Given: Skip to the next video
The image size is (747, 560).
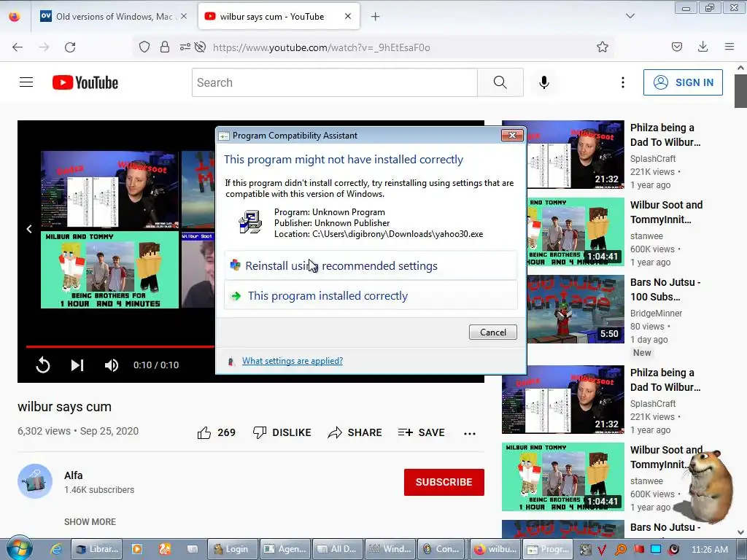Looking at the screenshot, I should point(77,365).
